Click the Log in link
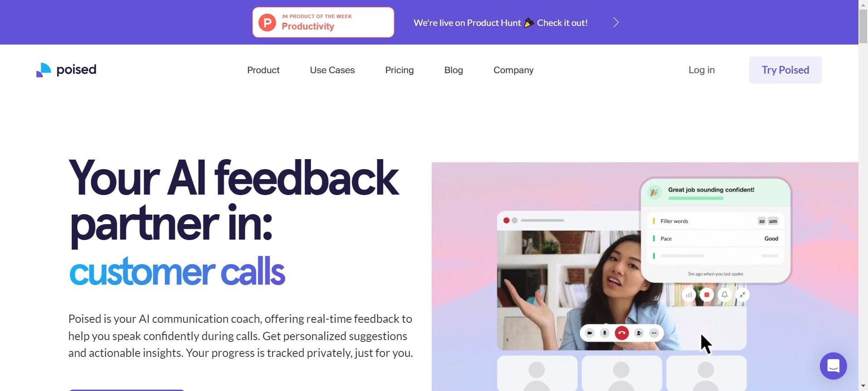 click(x=702, y=70)
